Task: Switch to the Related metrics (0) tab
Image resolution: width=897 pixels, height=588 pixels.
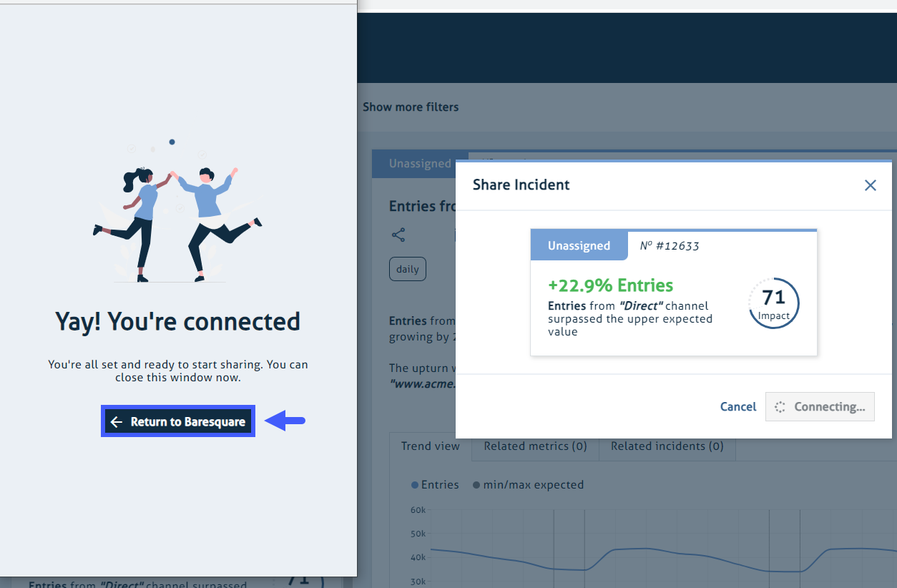Action: (x=534, y=446)
